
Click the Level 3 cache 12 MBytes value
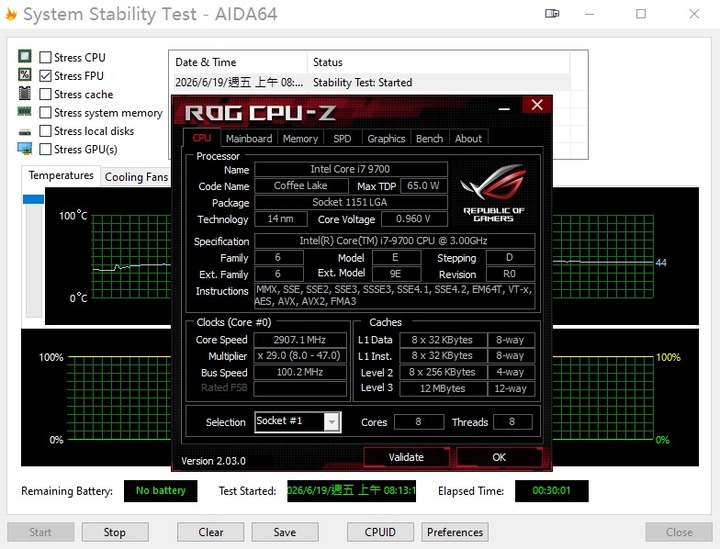click(443, 388)
